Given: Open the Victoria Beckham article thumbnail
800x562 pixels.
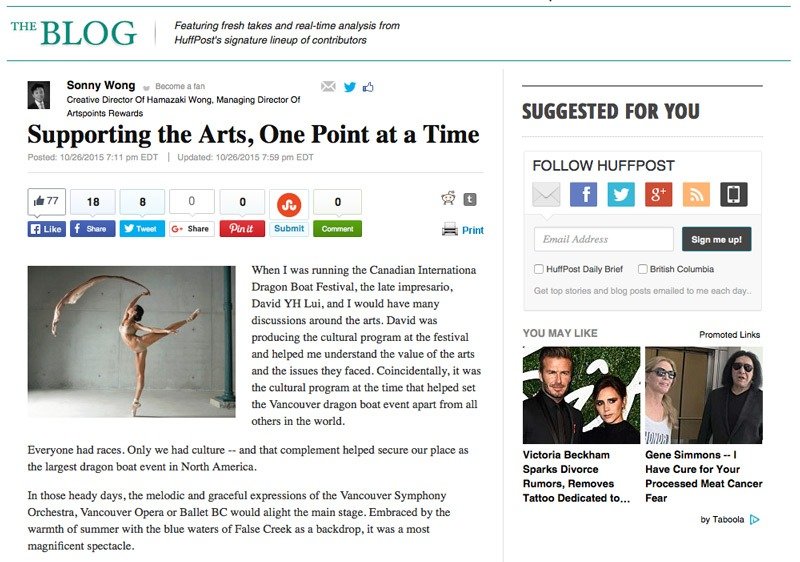Looking at the screenshot, I should point(581,394).
